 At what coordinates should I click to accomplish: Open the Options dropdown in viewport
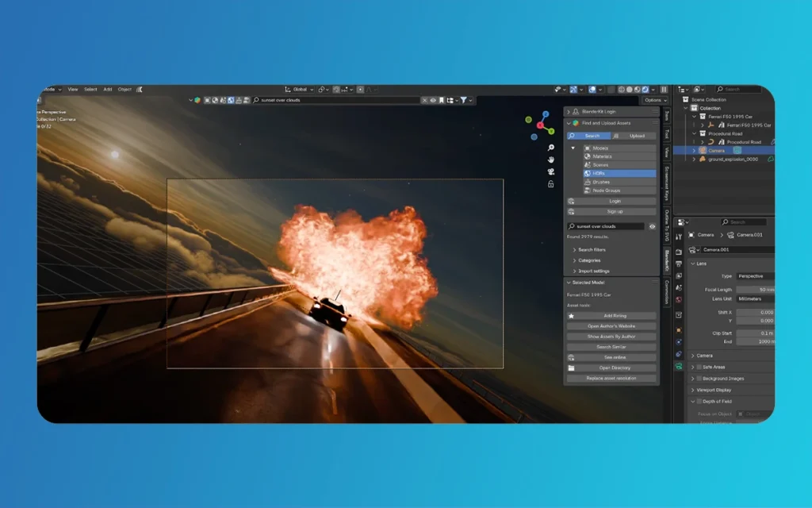tap(655, 100)
